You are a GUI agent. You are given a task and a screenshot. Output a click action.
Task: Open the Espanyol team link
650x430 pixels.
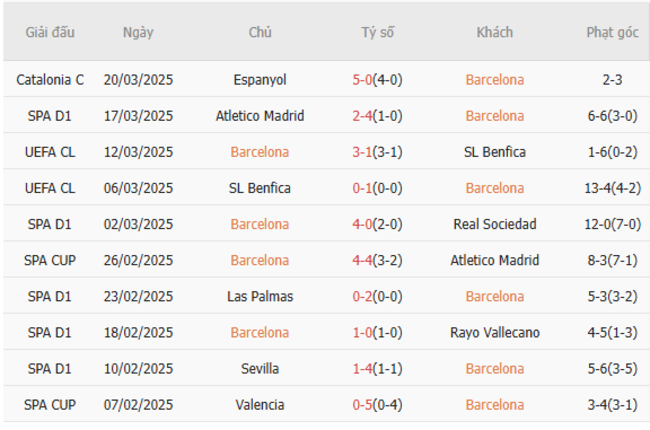tap(259, 80)
